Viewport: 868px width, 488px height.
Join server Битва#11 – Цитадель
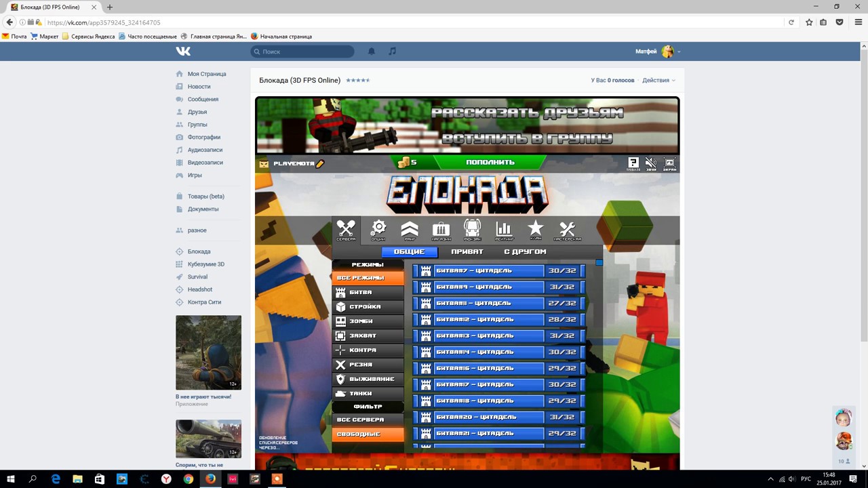click(x=498, y=303)
